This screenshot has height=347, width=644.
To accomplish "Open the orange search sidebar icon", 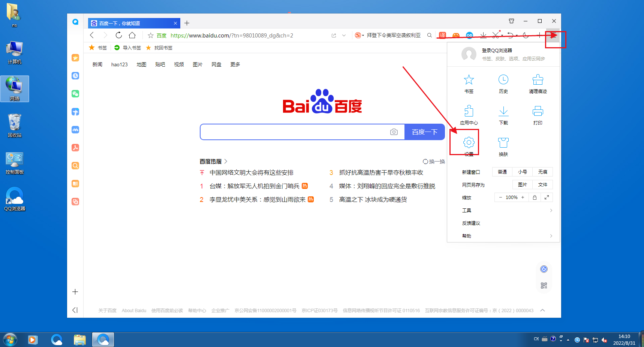I will (x=75, y=166).
